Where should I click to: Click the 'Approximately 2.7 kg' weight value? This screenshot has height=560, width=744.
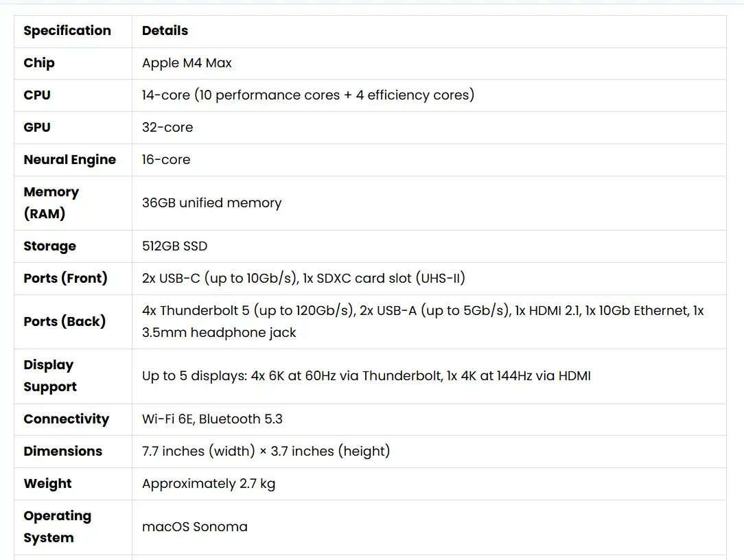click(209, 484)
